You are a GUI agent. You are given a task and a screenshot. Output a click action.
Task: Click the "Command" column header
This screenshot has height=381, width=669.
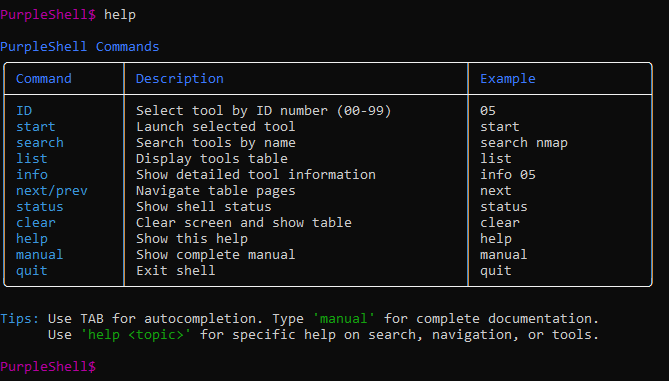tap(44, 79)
